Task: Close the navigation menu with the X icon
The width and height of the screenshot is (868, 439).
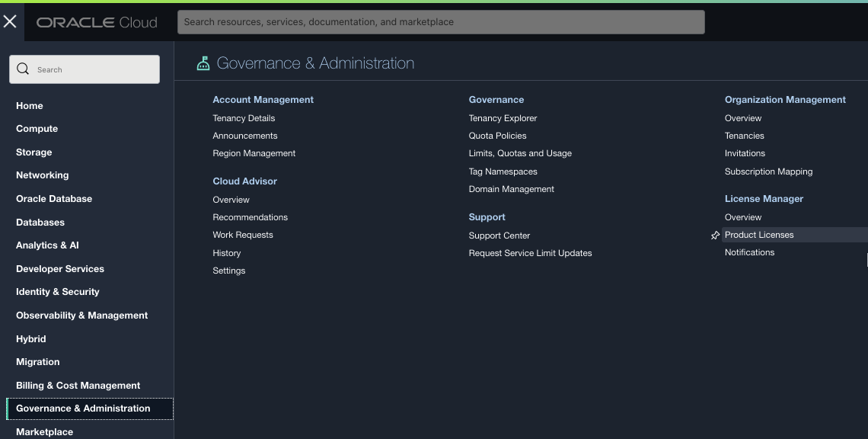Action: point(11,21)
